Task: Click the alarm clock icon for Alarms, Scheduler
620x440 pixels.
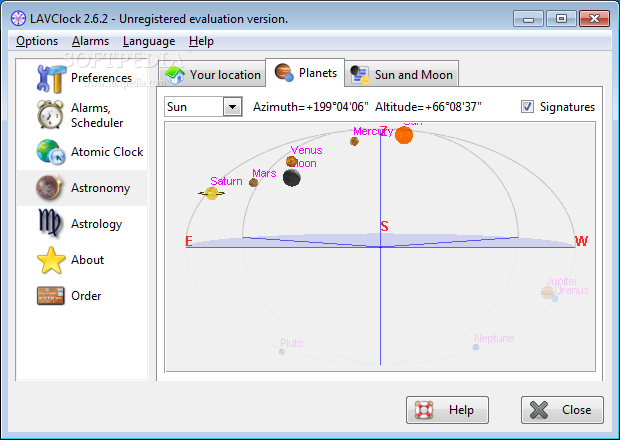Action: pos(50,115)
